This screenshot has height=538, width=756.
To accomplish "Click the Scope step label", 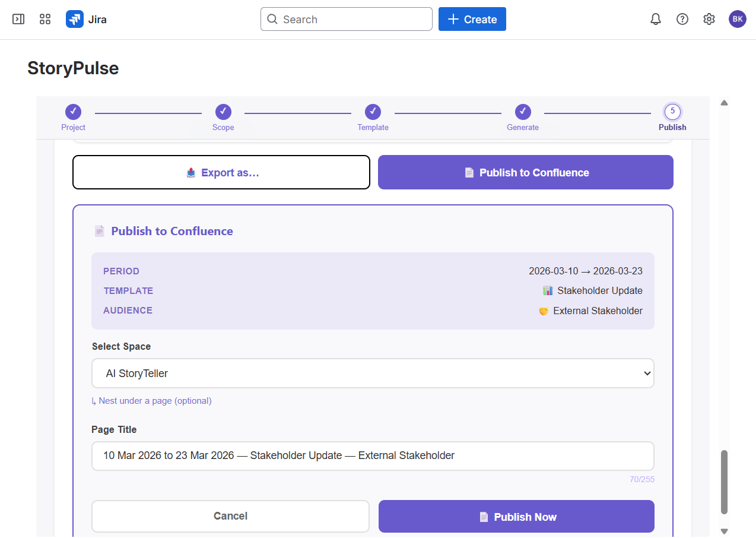I will (223, 127).
